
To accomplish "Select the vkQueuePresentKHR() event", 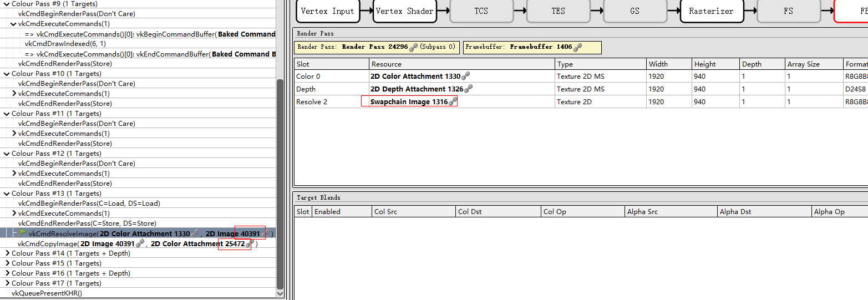I will coord(47,293).
